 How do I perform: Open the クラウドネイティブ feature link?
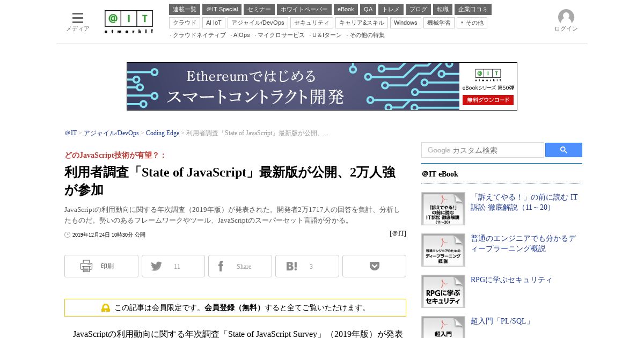tap(199, 35)
